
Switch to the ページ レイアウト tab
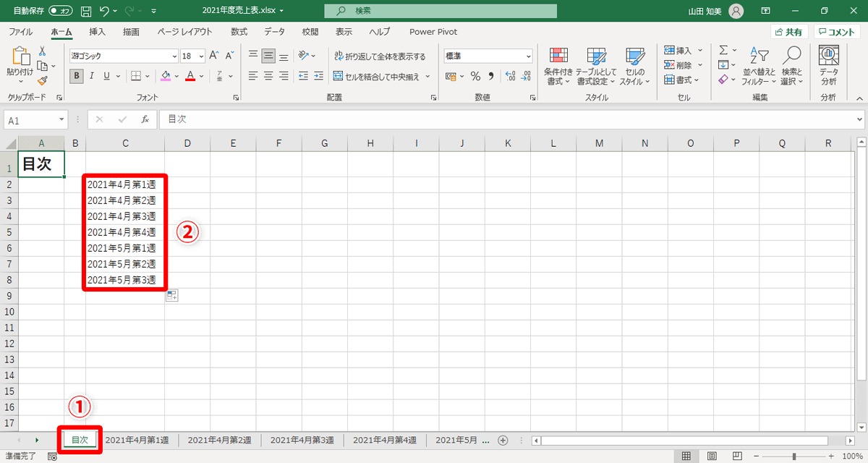184,32
